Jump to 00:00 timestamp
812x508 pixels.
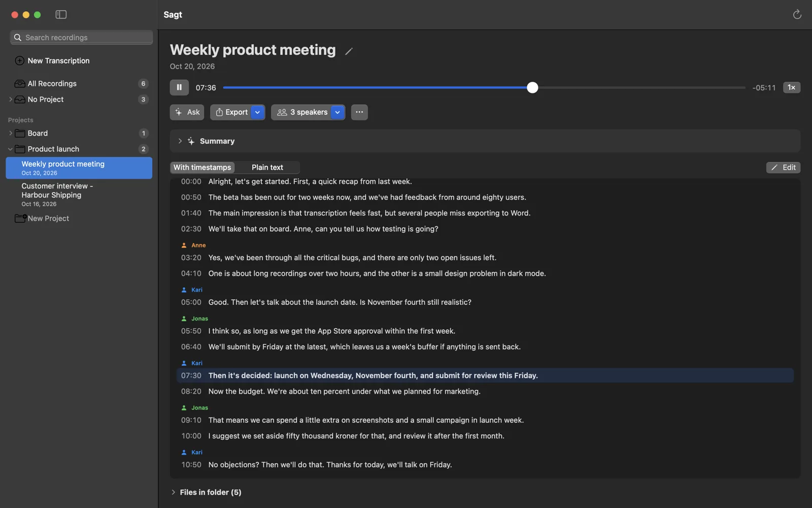pyautogui.click(x=191, y=182)
